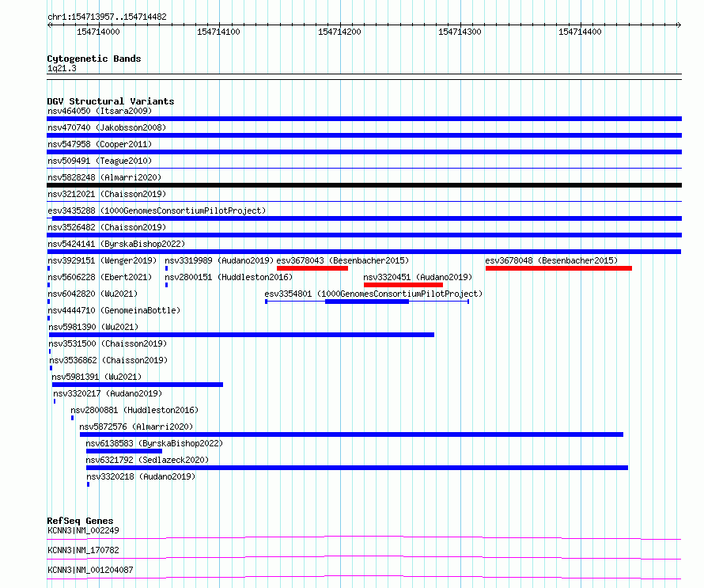Select the blue nsv3526482 variant bar
704x588 pixels.
point(364,235)
